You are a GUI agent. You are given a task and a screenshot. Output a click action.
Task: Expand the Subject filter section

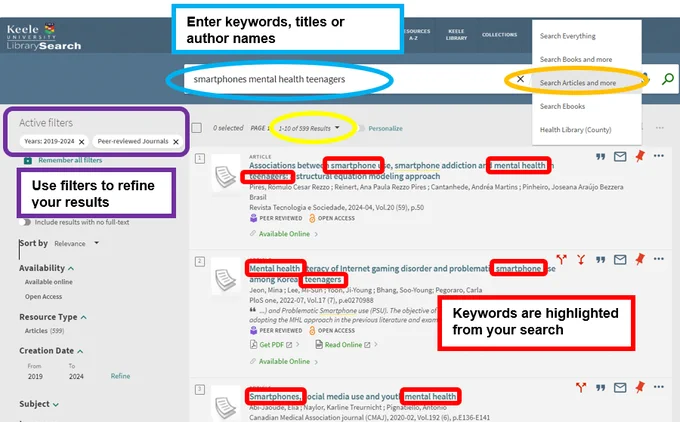pos(39,404)
